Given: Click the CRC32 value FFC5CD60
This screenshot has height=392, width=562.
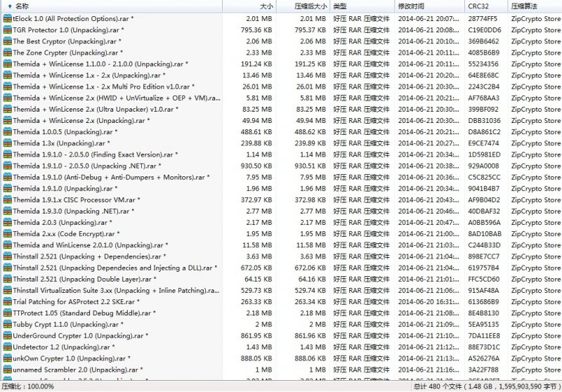Looking at the screenshot, I should [x=483, y=279].
